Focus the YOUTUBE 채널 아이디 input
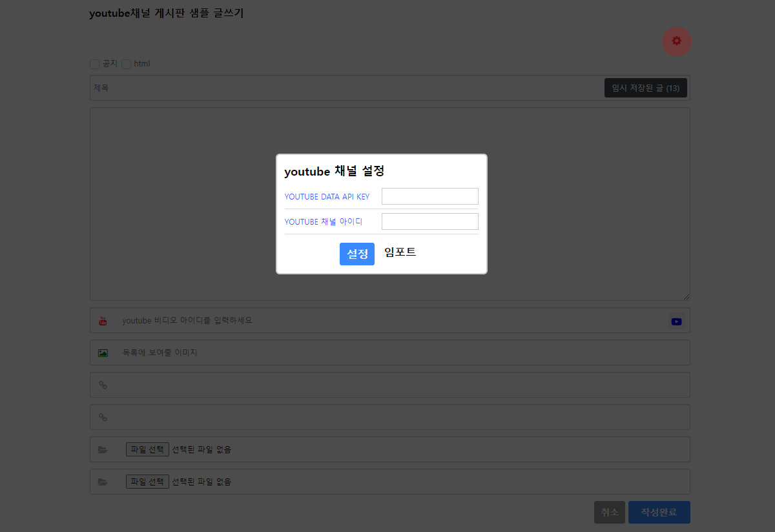 click(430, 221)
